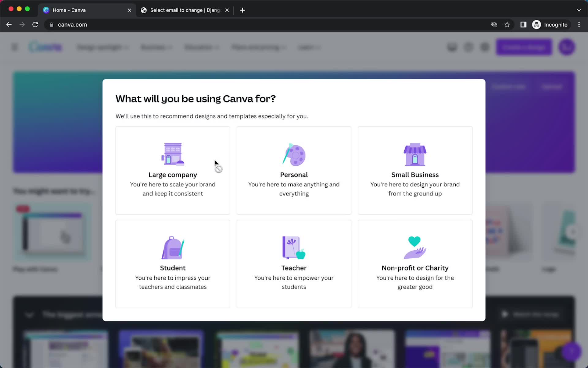588x368 pixels.
Task: Choose the Small Business shop icon
Action: 415,154
